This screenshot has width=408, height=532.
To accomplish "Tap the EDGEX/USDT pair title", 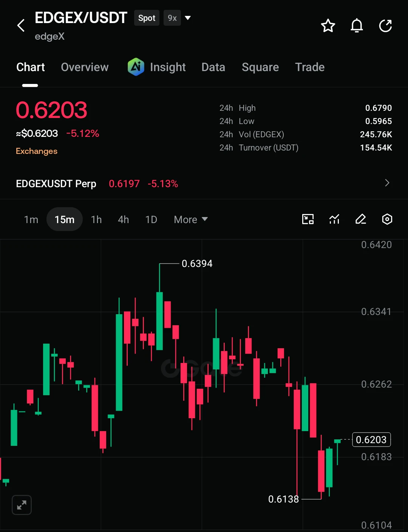I will tap(81, 17).
